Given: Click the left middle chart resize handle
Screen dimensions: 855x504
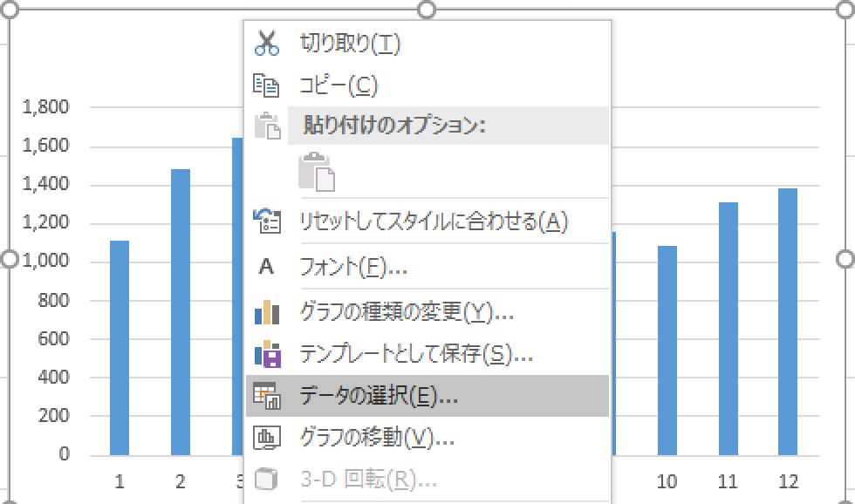Looking at the screenshot, I should [x=10, y=259].
